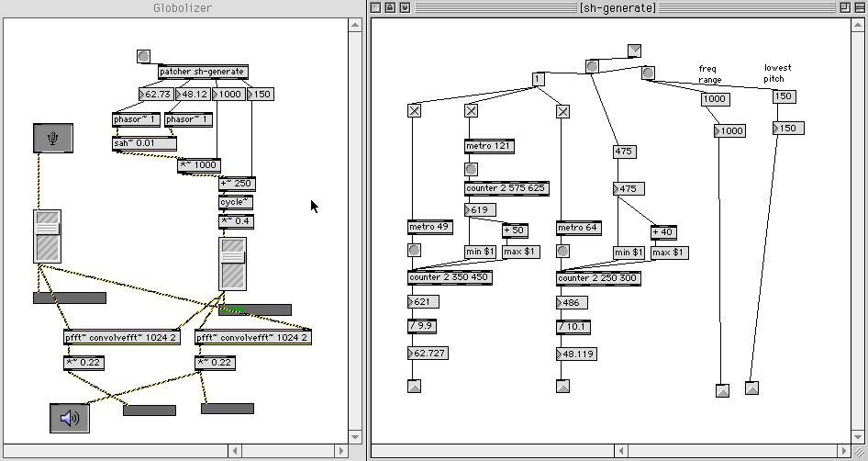Select the 619 number box
This screenshot has width=868, height=461.
click(480, 210)
